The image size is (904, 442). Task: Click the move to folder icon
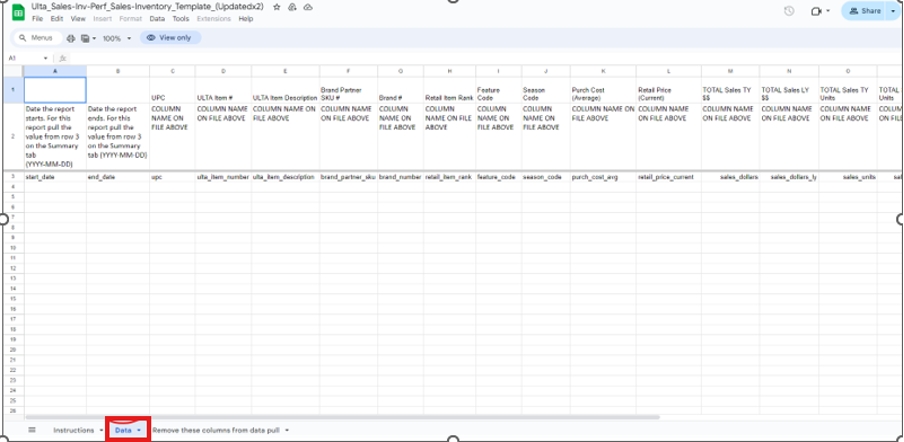[291, 7]
